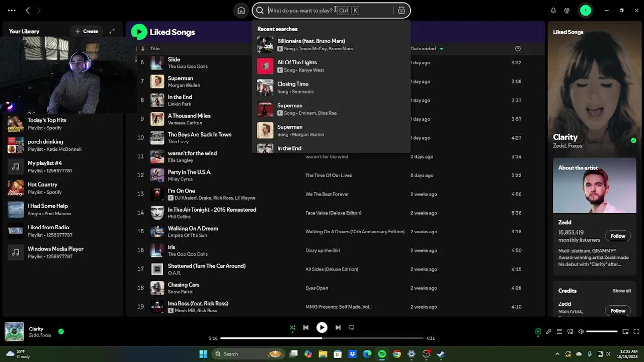The height and width of the screenshot is (362, 644).
Task: Open My playlist #4
Action: [x=63, y=166]
